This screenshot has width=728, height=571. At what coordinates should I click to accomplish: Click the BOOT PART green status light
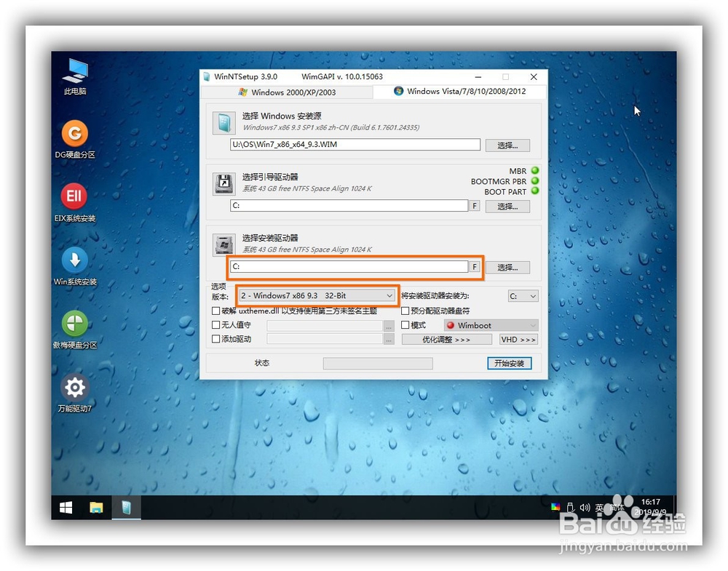pyautogui.click(x=535, y=191)
